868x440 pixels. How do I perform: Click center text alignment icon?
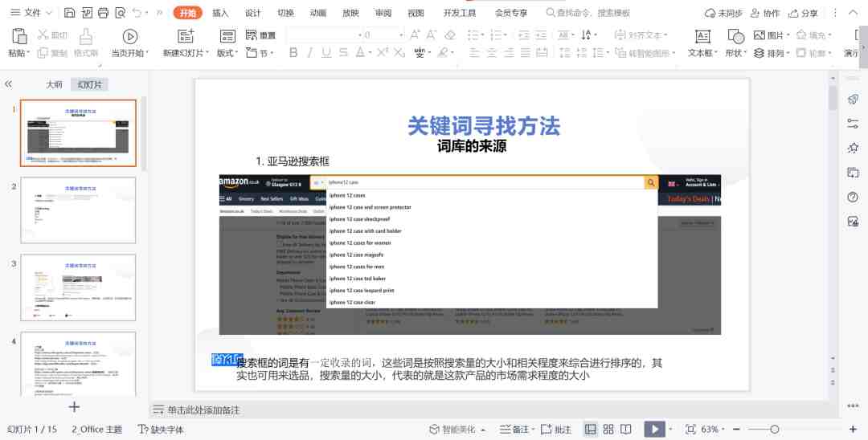pos(492,52)
